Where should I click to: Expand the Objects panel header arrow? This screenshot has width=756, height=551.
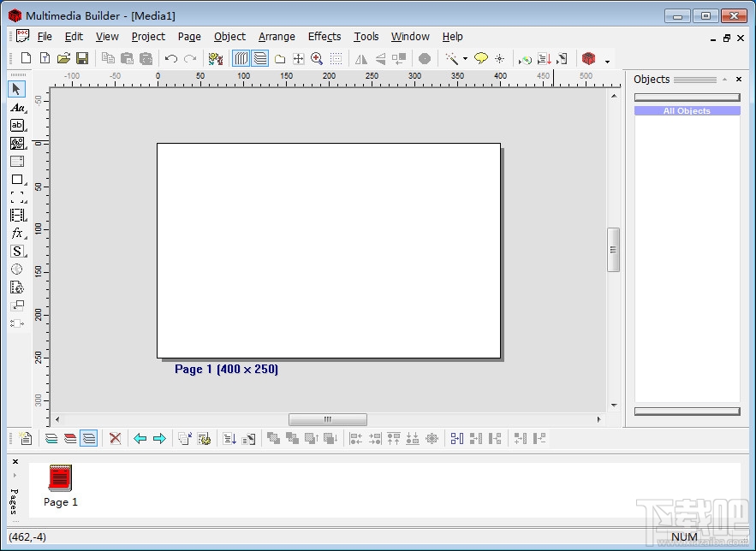click(x=724, y=80)
